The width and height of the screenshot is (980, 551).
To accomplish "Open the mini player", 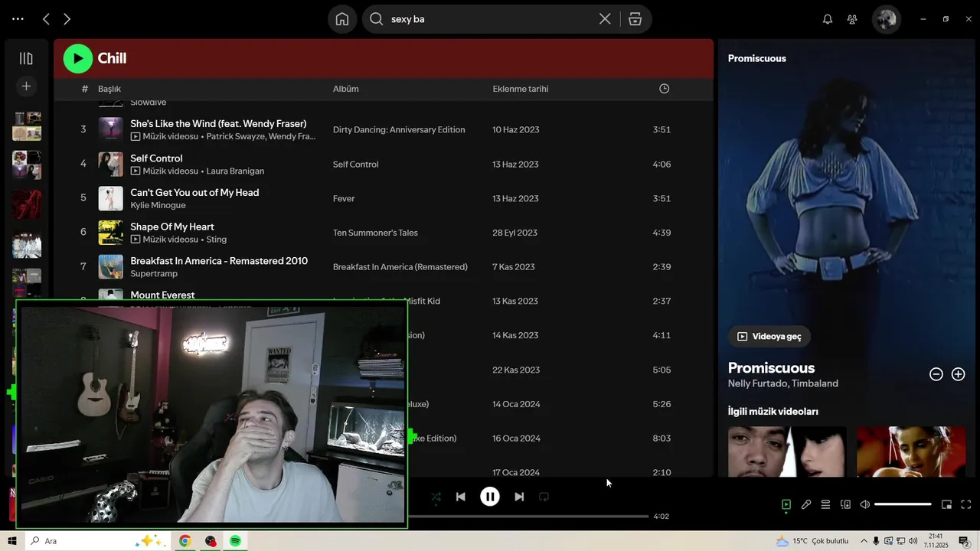I will (x=946, y=504).
